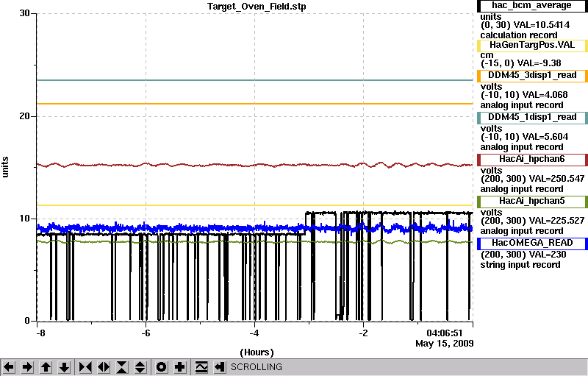Click the 30 tick label on the y-axis
The height and width of the screenshot is (376, 588).
click(x=24, y=13)
